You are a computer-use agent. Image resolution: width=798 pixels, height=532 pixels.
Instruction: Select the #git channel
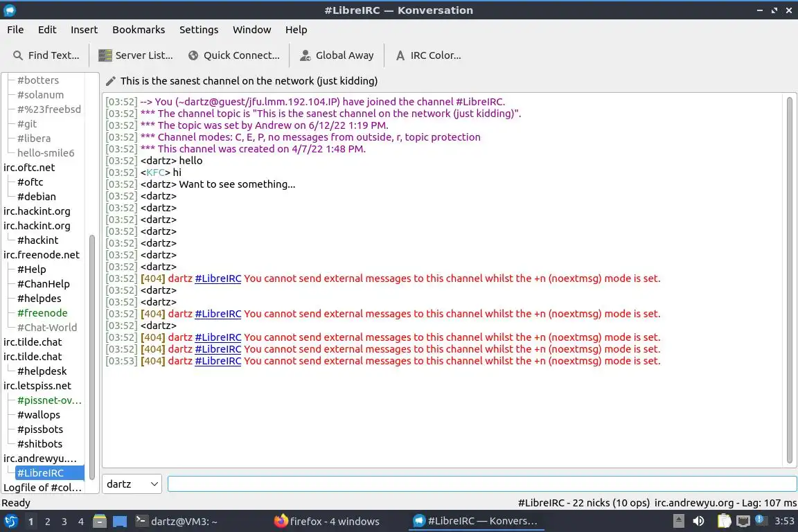point(27,124)
